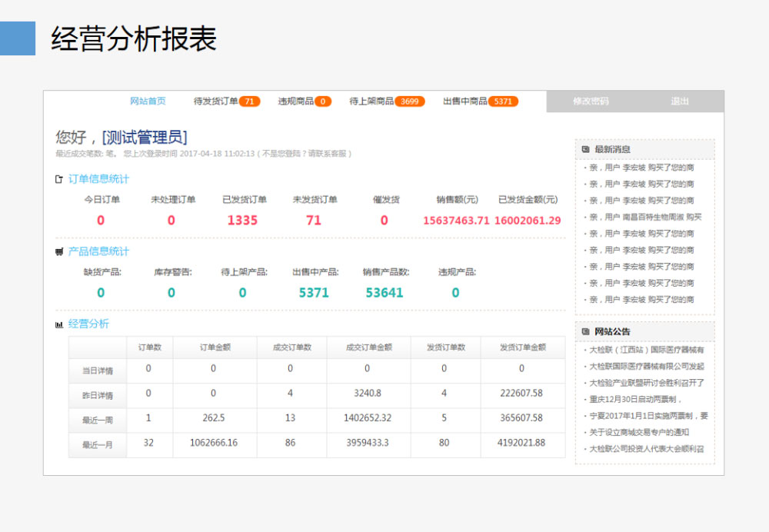
Task: Open announcement 大检联（江西站）国际医疗器械有
Action: [647, 350]
